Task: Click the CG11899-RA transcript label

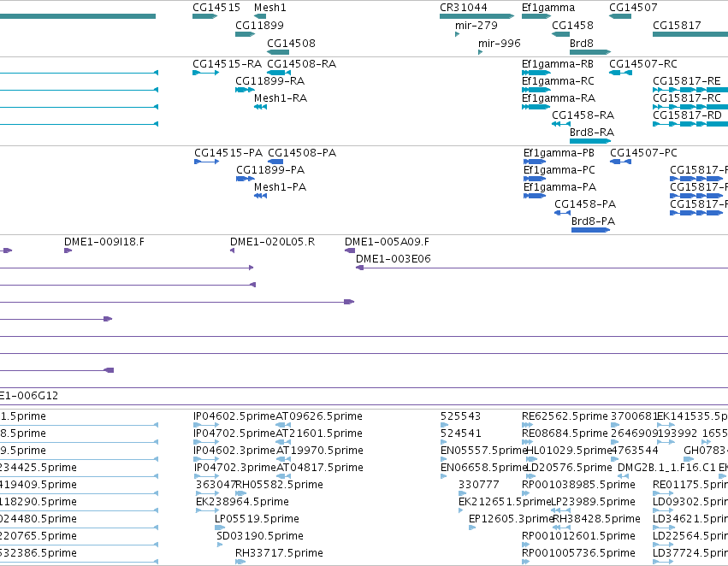Action: pos(270,80)
